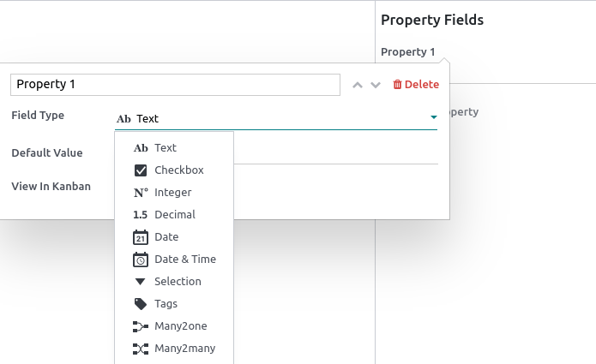The height and width of the screenshot is (364, 596).
Task: Click the Default Value input field
Action: tap(334, 152)
